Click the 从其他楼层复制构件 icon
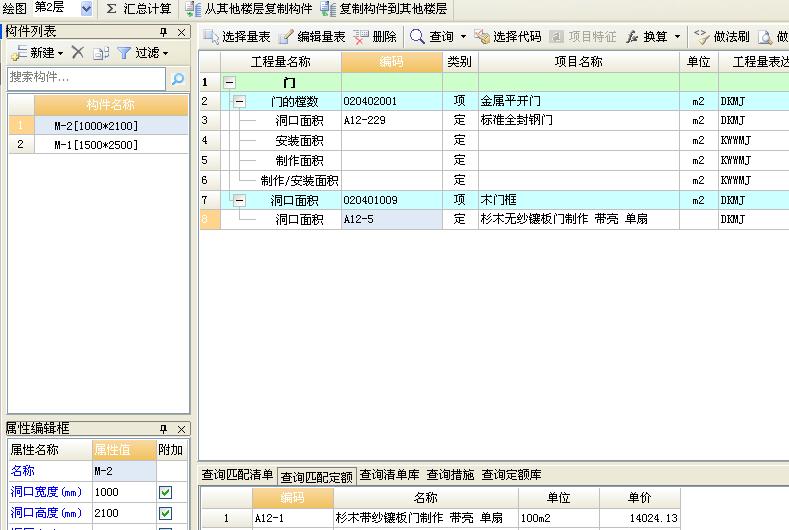Viewport: 789px width, 530px height. (192, 9)
